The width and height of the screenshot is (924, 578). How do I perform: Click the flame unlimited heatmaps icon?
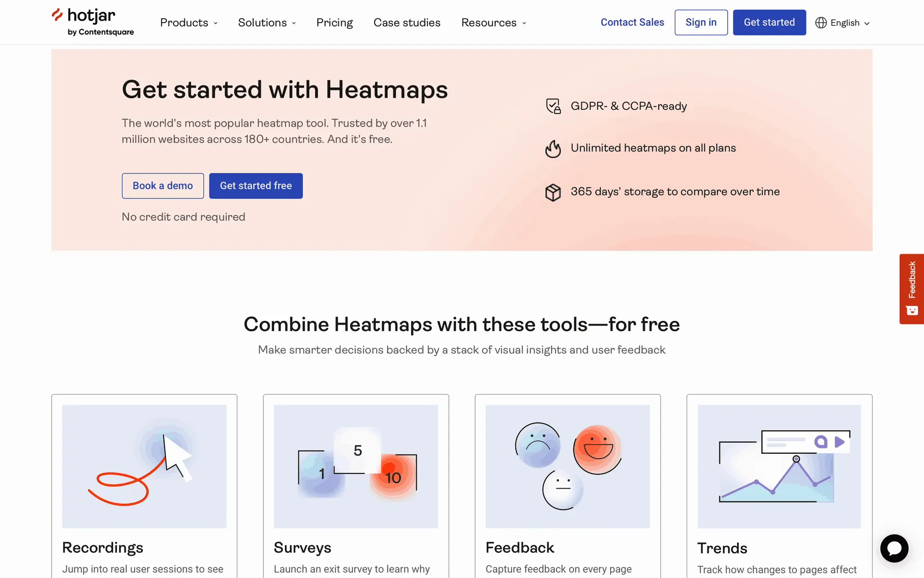(553, 148)
